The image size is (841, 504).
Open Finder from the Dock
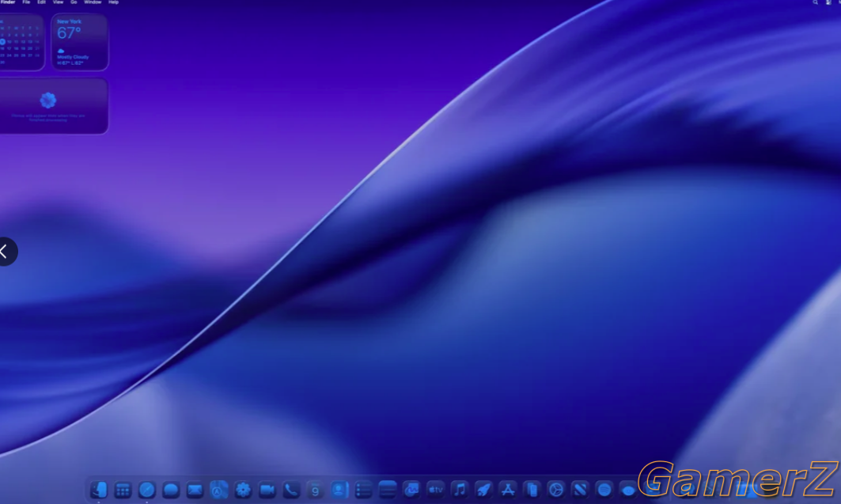click(99, 490)
